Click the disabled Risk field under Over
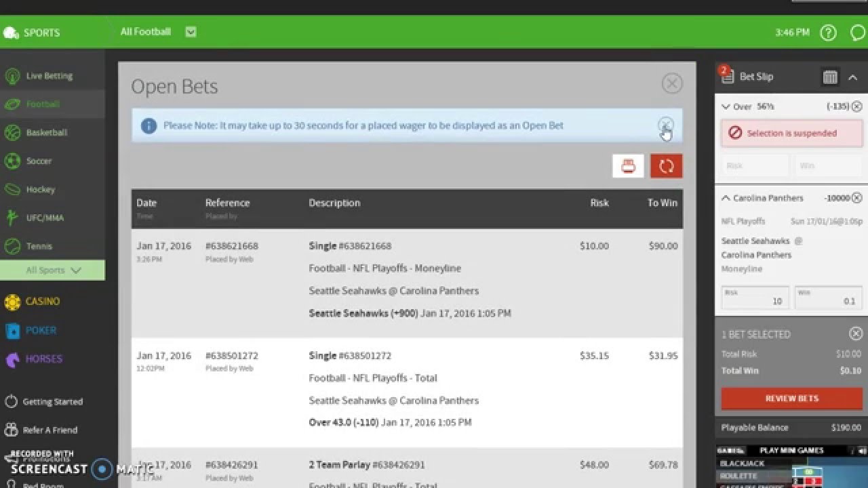Viewport: 868px width, 488px height. point(755,165)
